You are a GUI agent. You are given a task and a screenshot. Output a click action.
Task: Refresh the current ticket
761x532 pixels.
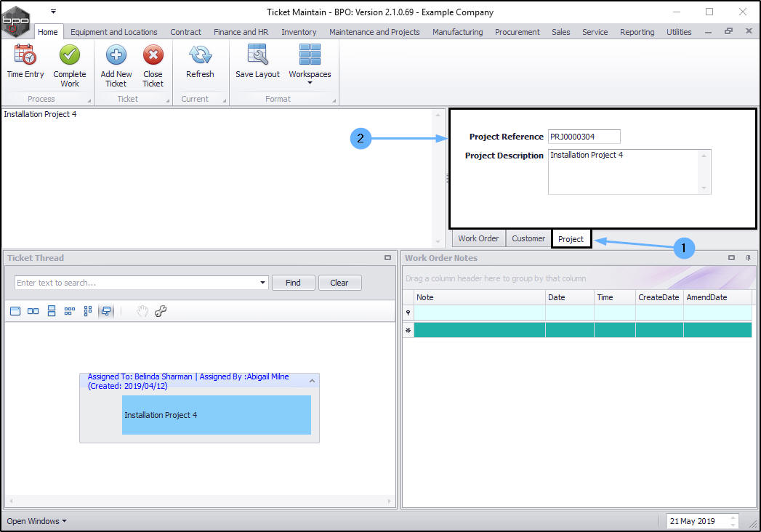click(x=200, y=61)
